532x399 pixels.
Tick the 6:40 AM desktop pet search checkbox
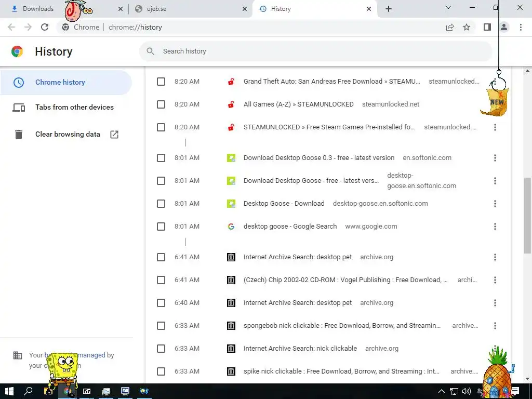point(161,303)
